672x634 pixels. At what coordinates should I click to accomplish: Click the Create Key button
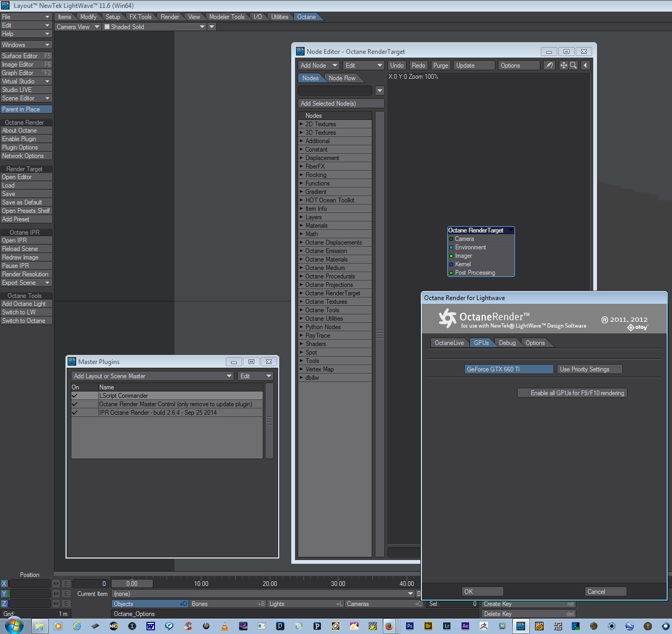click(528, 604)
